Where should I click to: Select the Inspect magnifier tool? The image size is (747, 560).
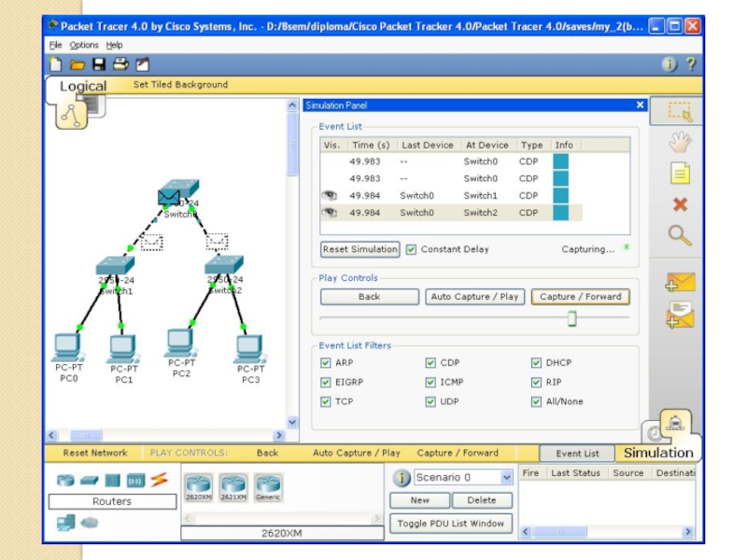coord(680,235)
